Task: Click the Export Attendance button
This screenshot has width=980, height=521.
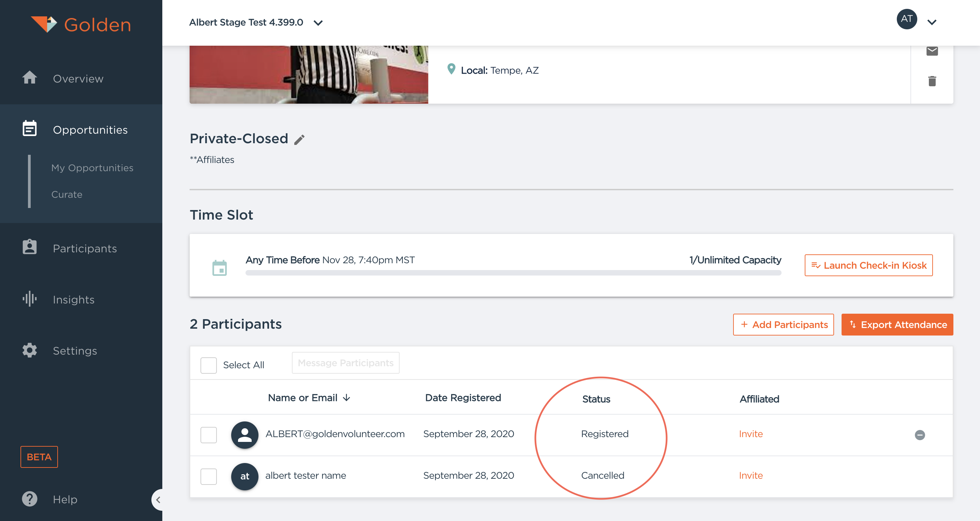Action: pyautogui.click(x=898, y=324)
